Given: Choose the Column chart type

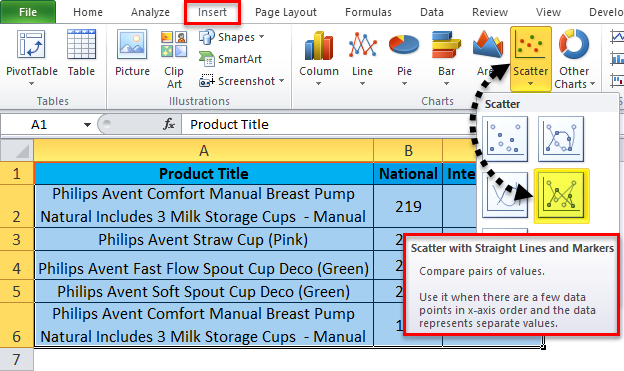Looking at the screenshot, I should click(319, 58).
